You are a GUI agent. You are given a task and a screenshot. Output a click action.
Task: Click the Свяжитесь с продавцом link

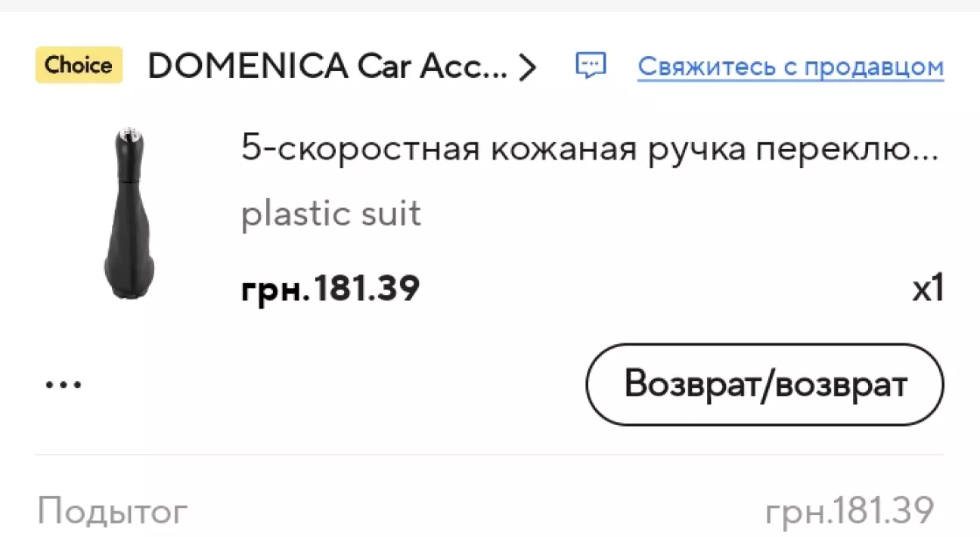point(790,67)
